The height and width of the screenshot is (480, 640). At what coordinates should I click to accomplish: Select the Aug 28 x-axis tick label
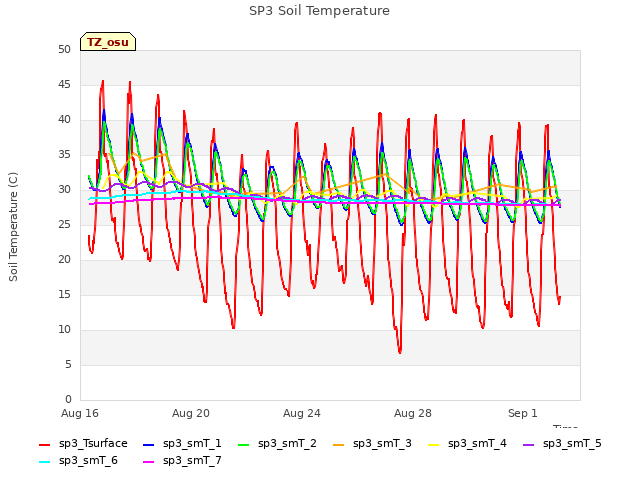tap(413, 413)
